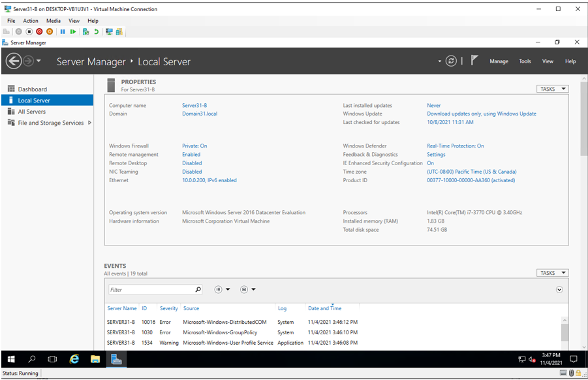Click IE Enhanced Security Configuration On
Screen dimensions: 588x380
pyautogui.click(x=431, y=163)
